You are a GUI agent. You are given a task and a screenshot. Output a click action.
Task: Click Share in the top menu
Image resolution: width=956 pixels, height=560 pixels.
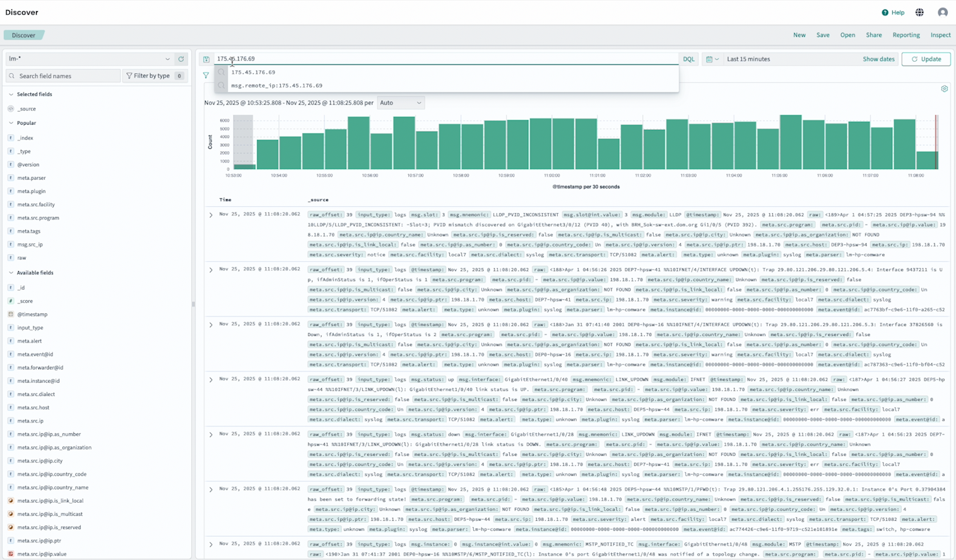coord(874,35)
